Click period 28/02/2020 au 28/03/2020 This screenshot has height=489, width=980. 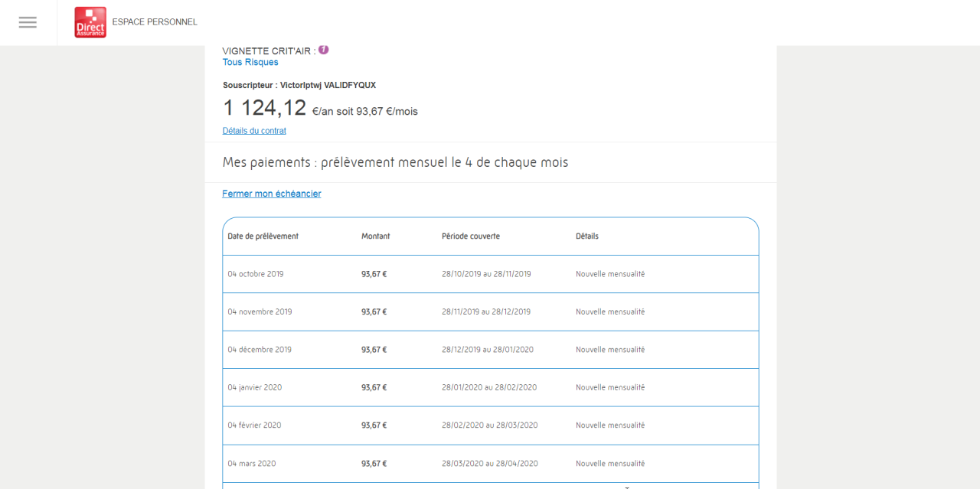[490, 425]
